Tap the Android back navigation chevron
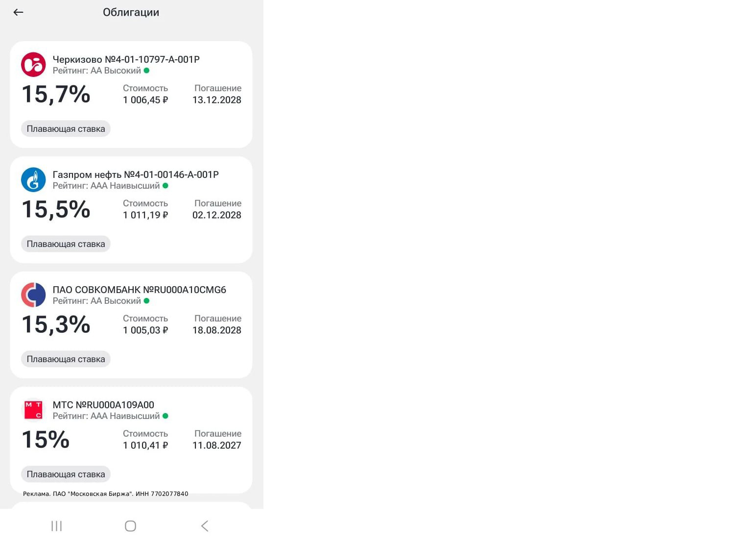This screenshot has width=756, height=539. point(205,526)
